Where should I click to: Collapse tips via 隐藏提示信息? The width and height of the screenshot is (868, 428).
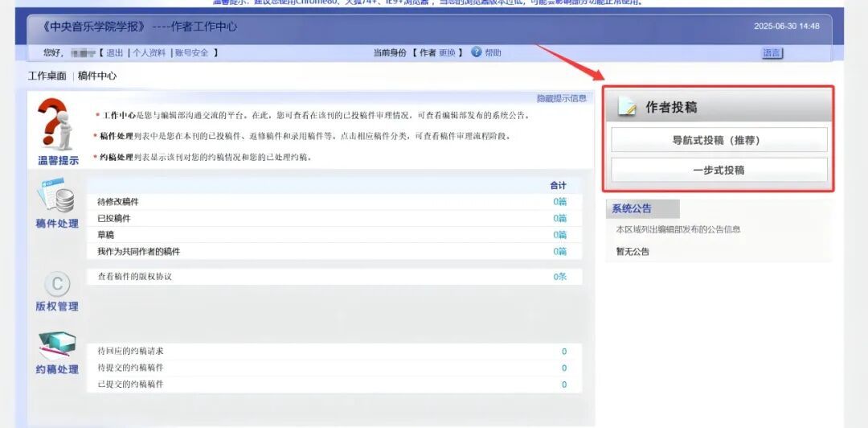[561, 98]
